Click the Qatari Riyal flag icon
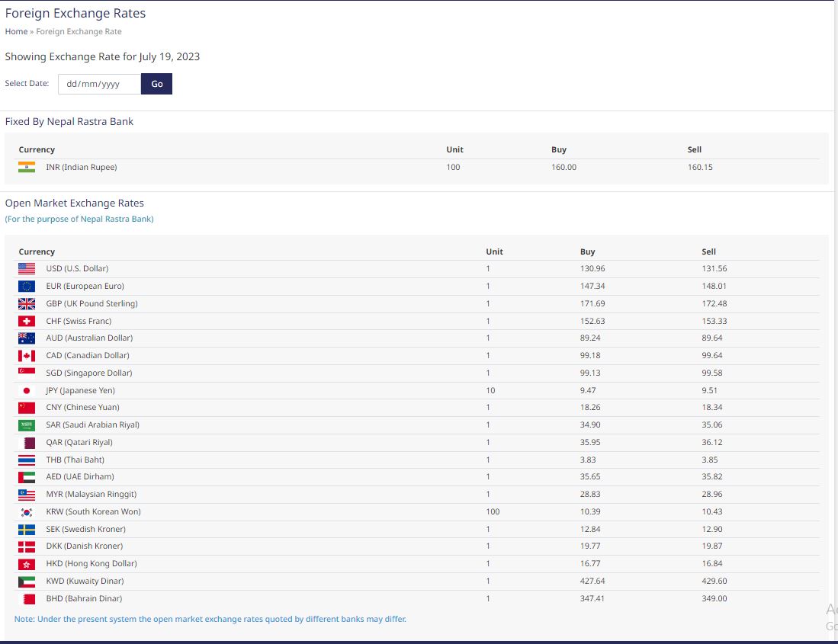Screen dimensions: 838x644 tap(26, 443)
